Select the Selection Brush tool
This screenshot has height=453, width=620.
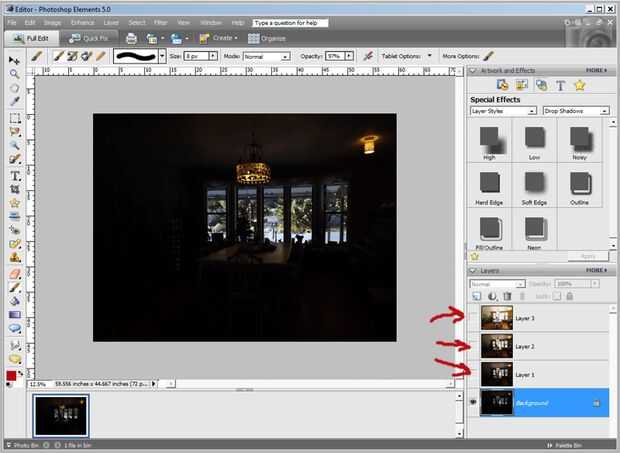point(15,159)
